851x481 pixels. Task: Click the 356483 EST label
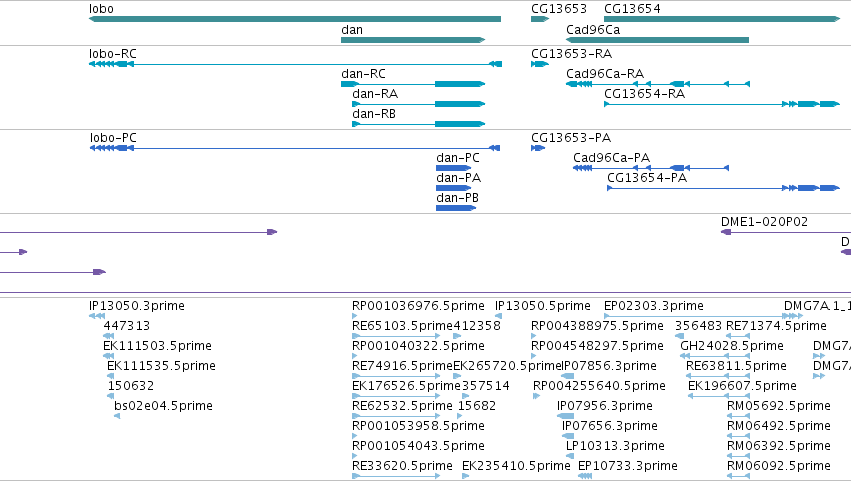click(698, 326)
